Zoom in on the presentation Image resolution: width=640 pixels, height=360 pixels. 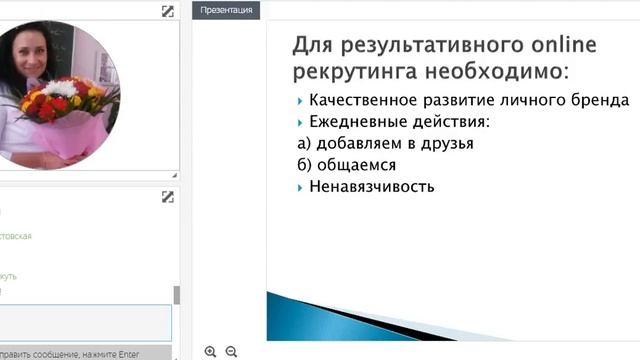[x=210, y=351]
